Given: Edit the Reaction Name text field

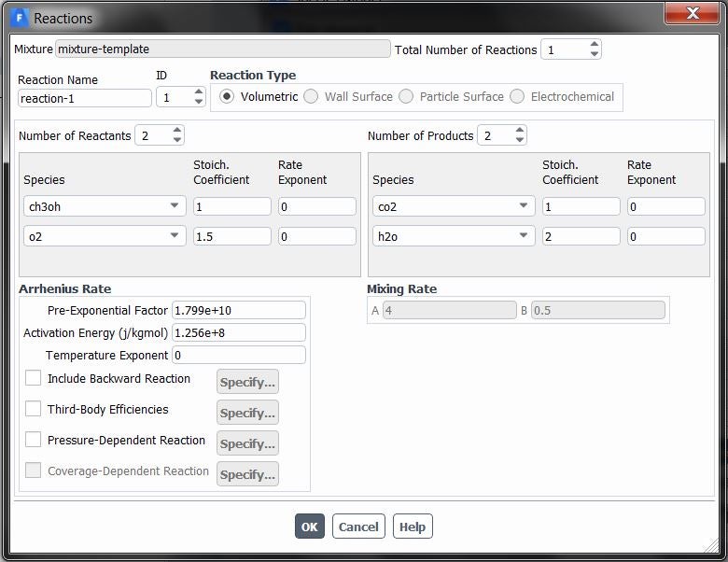Looking at the screenshot, I should click(x=84, y=98).
